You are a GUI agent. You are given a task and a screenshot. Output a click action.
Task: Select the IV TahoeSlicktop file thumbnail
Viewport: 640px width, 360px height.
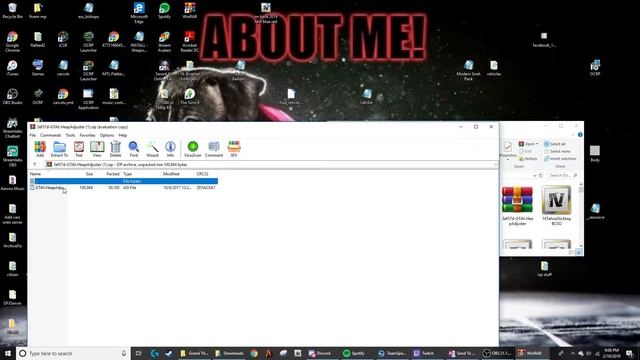coord(556,206)
